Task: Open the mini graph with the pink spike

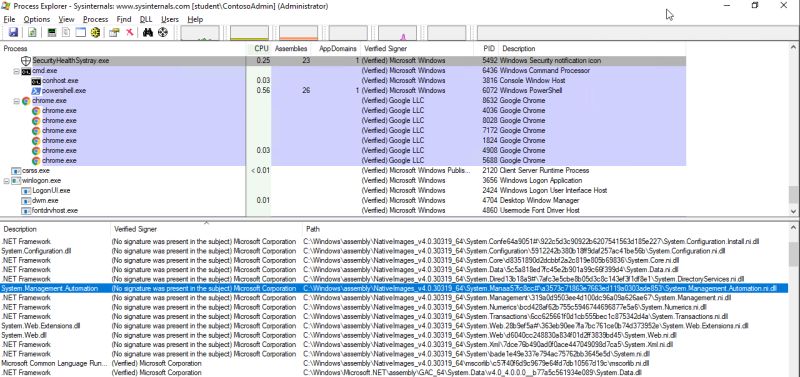Action: click(397, 33)
